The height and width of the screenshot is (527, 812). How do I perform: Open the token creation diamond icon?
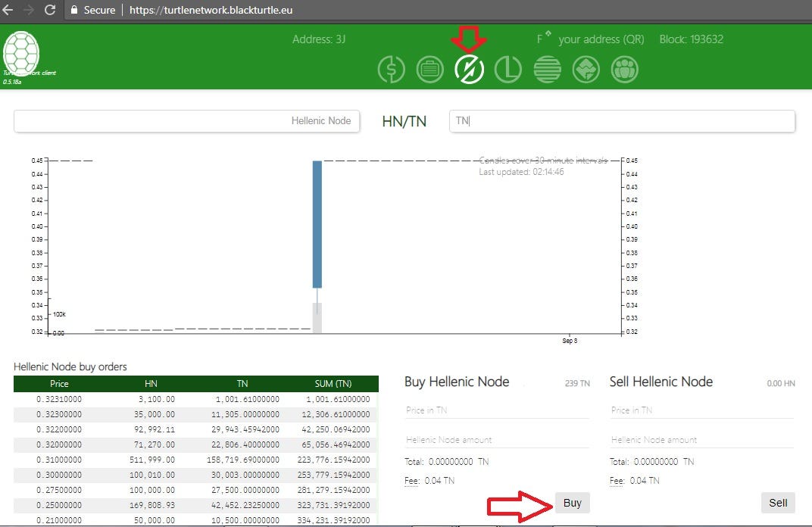tap(586, 70)
